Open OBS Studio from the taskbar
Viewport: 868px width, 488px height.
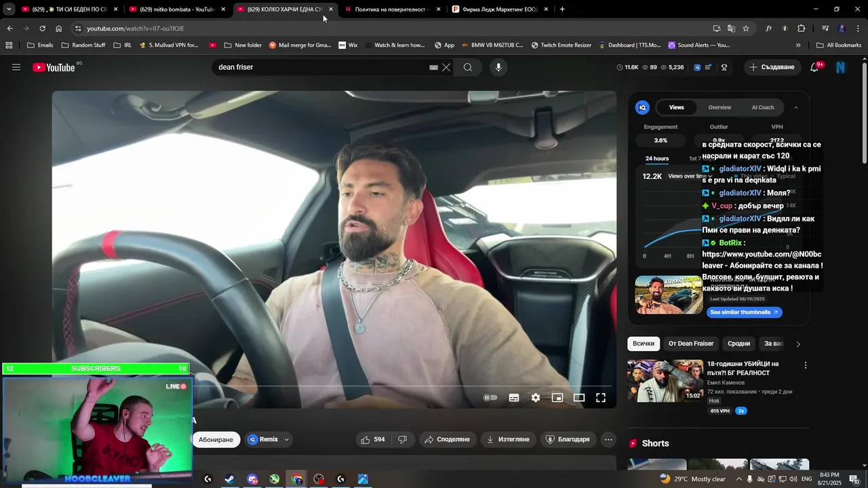point(319,479)
